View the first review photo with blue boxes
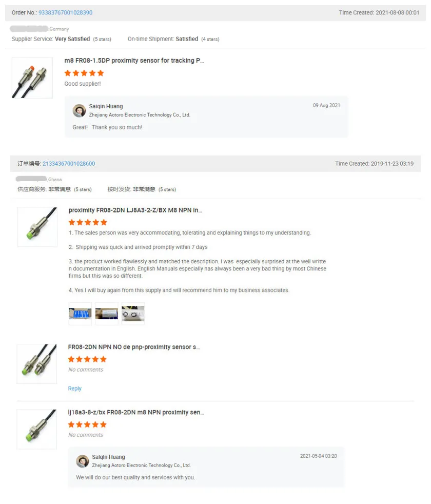This screenshot has height=504, width=431. point(80,314)
